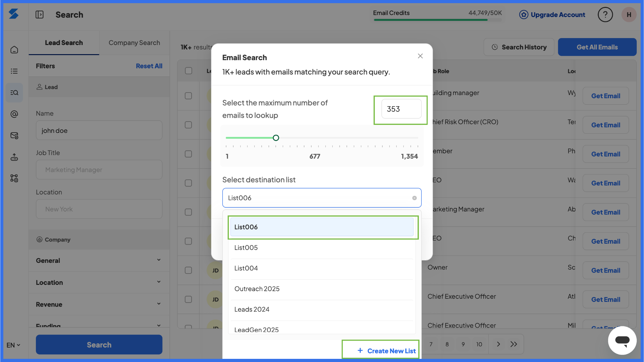Image resolution: width=644 pixels, height=362 pixels.
Task: Check the Owner row checkbox
Action: 188,270
